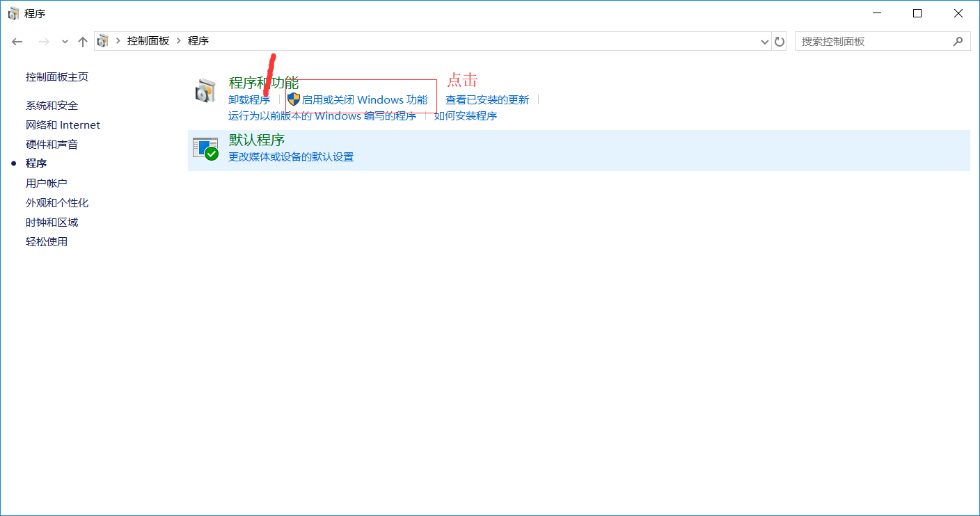Open the recent locations dropdown arrow

(x=65, y=42)
